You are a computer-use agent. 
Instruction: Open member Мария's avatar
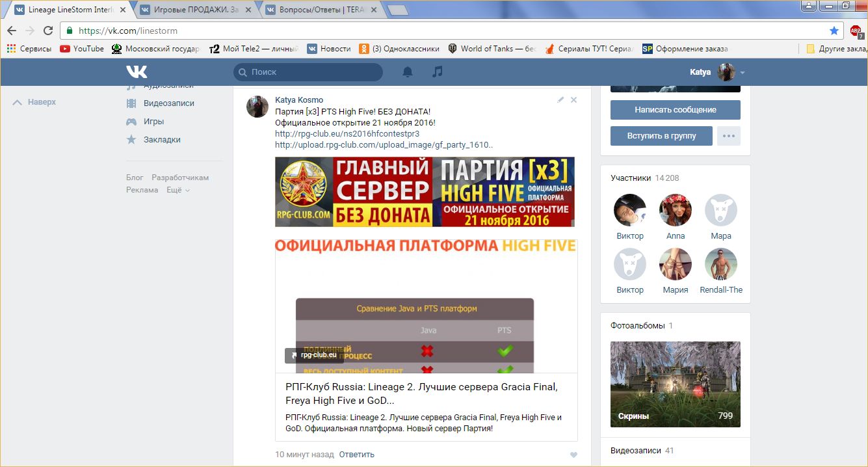tap(676, 264)
